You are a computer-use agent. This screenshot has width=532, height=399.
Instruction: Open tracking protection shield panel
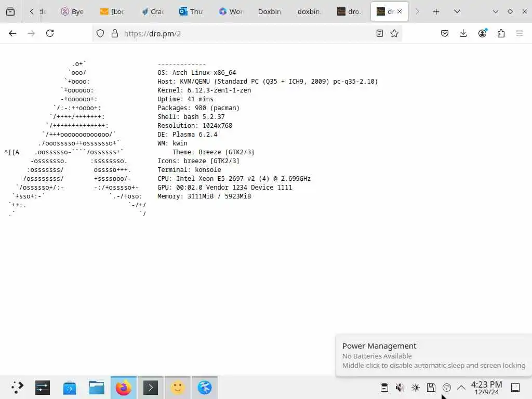[x=100, y=33]
